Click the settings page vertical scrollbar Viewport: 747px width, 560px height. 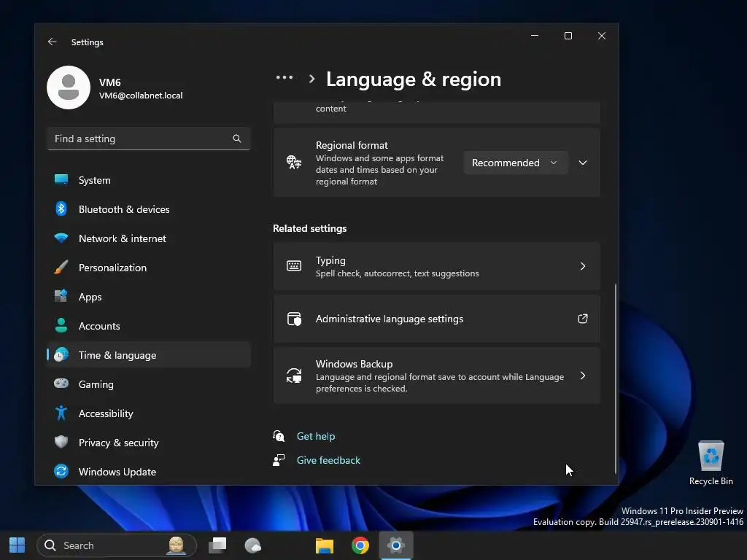tap(615, 378)
